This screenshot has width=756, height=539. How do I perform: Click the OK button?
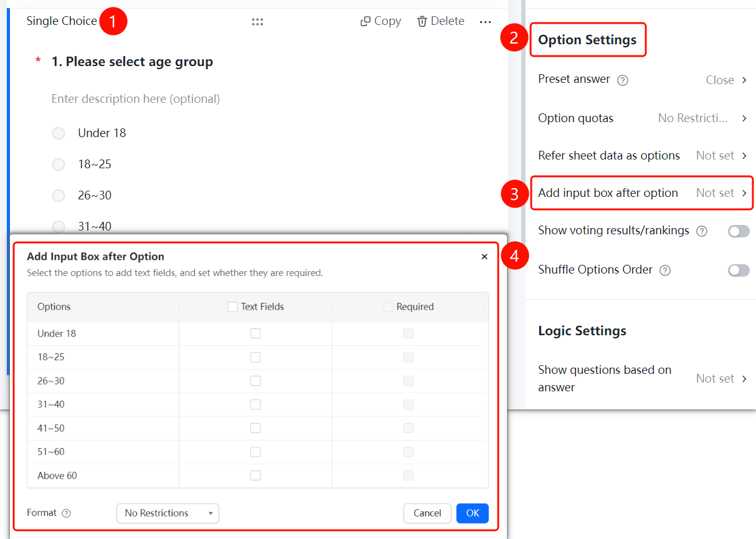point(473,513)
